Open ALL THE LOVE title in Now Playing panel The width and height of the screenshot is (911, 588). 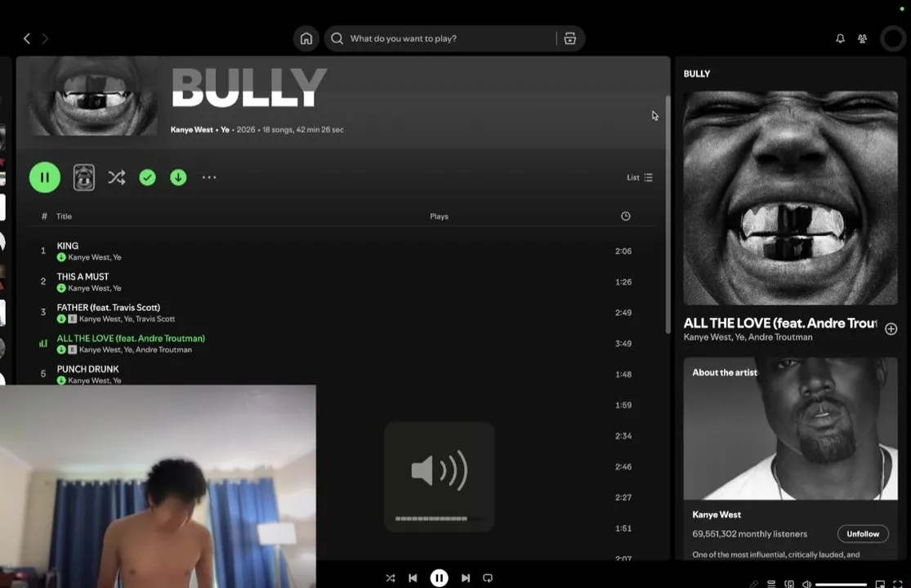coord(780,323)
